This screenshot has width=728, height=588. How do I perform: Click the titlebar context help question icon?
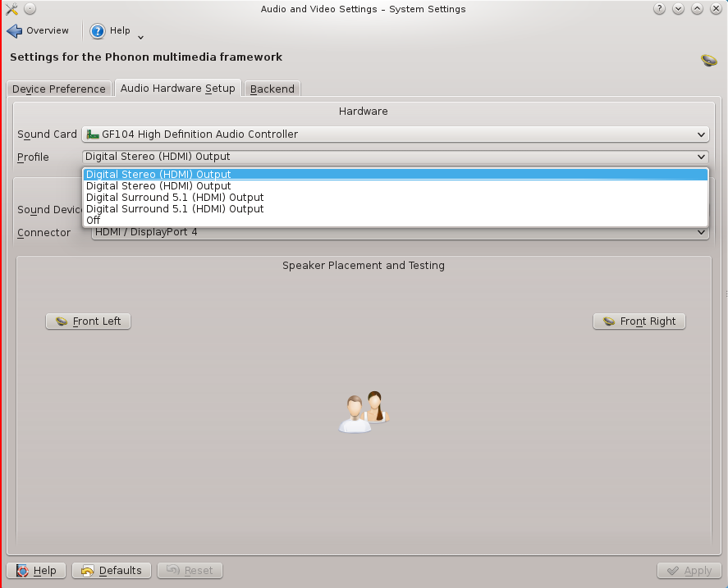click(659, 9)
